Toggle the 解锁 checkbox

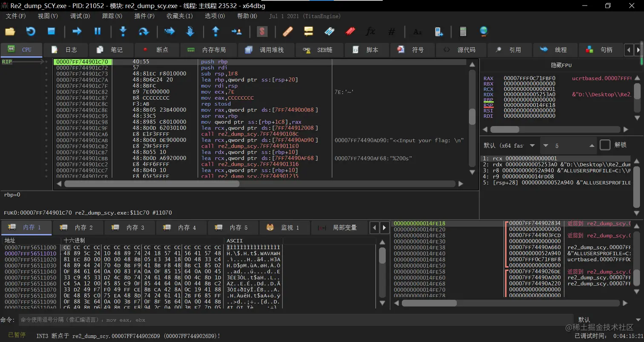(605, 145)
